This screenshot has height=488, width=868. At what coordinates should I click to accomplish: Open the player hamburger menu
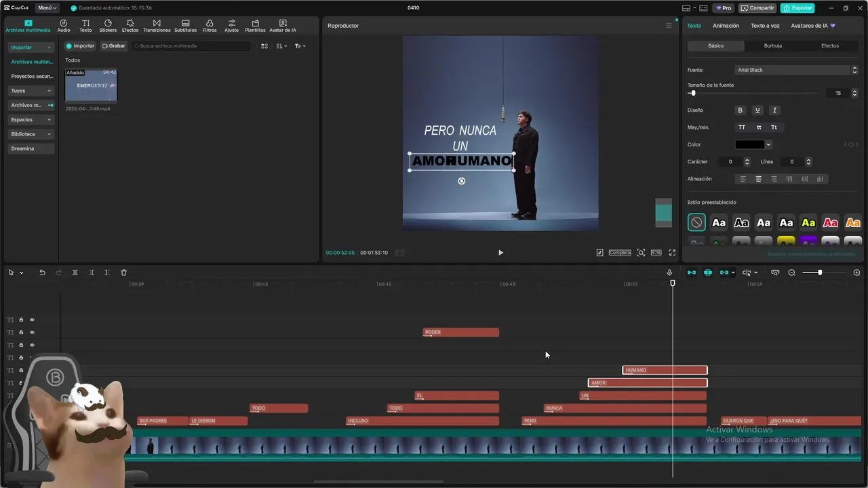pos(668,26)
